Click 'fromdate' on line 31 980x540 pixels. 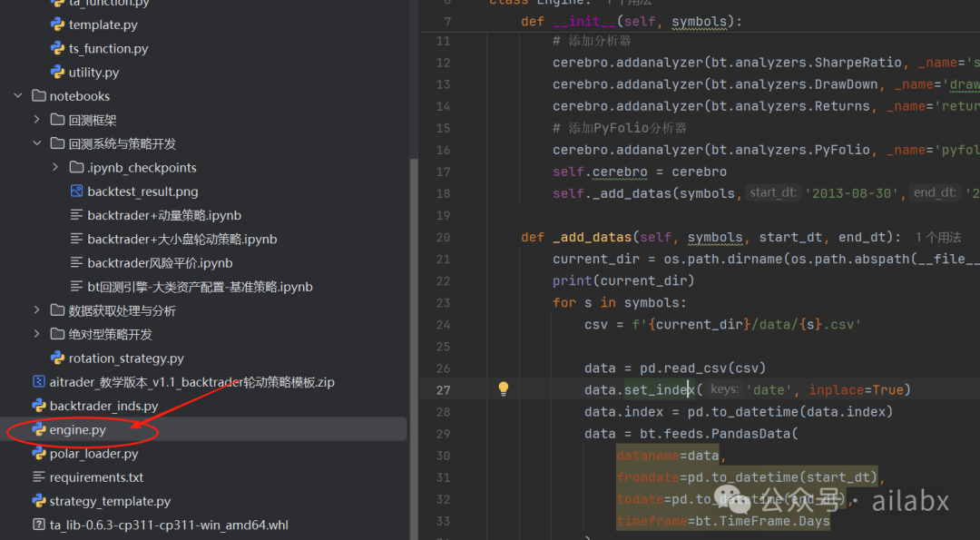tap(648, 477)
